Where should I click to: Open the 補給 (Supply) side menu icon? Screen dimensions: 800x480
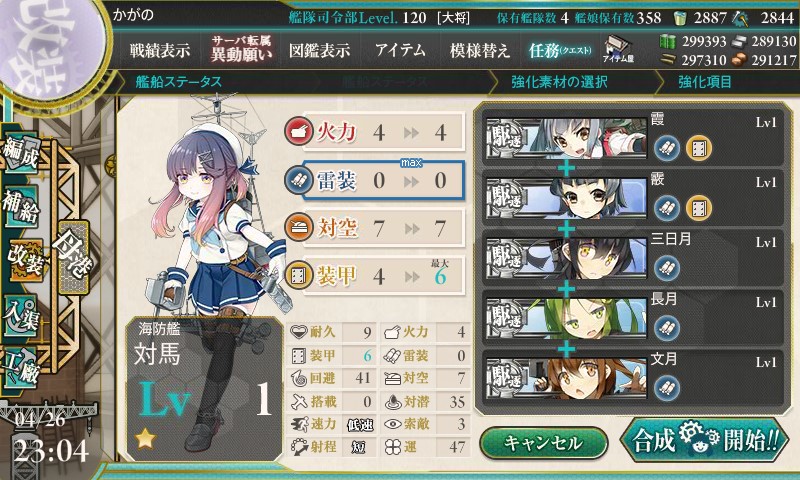[21, 206]
